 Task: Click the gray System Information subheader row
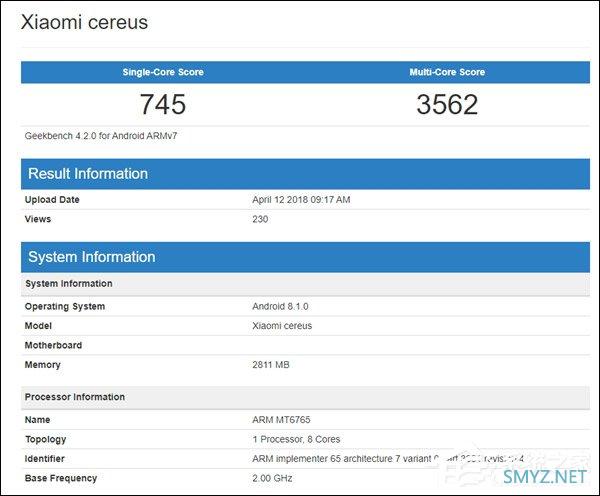point(305,284)
